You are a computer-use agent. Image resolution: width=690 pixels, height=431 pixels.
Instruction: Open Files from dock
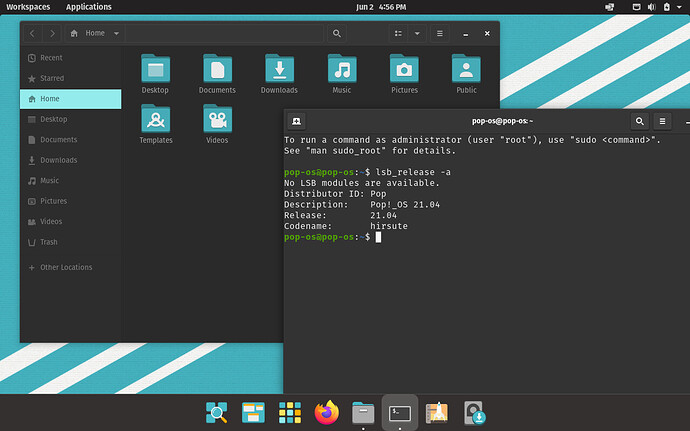coord(363,413)
